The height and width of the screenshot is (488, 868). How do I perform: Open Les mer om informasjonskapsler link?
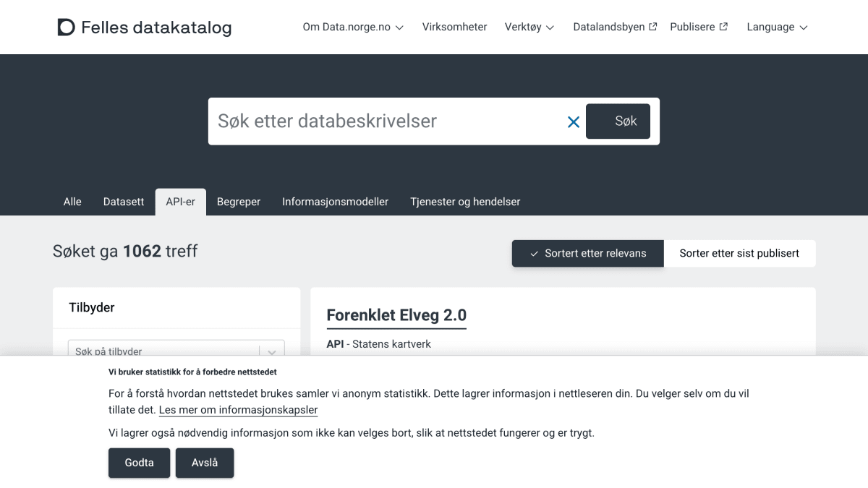(238, 410)
